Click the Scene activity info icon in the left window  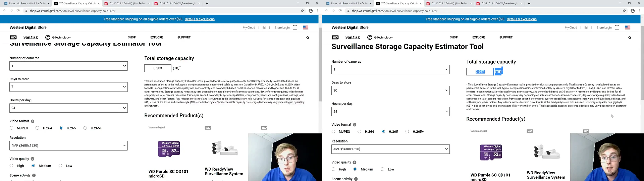(x=34, y=176)
